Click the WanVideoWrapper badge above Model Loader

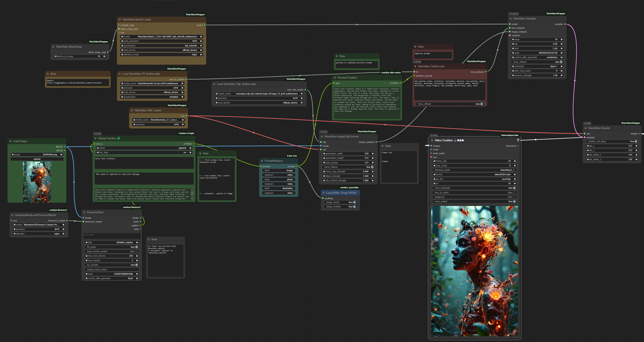tap(195, 14)
